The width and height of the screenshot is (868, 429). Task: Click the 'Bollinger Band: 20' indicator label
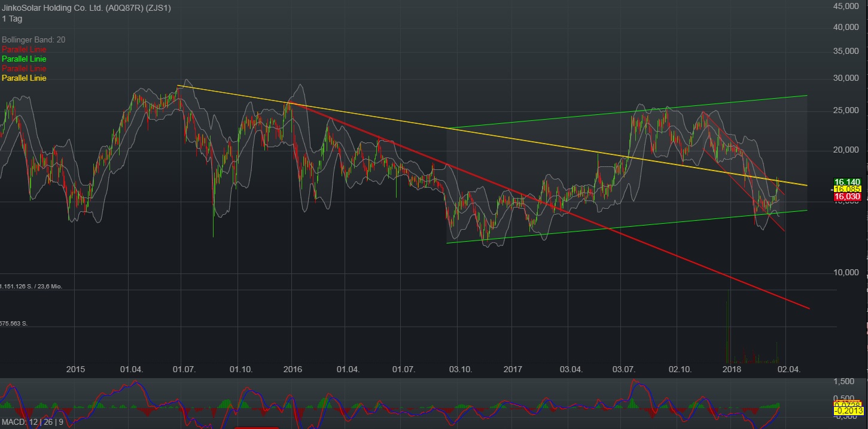pyautogui.click(x=33, y=39)
